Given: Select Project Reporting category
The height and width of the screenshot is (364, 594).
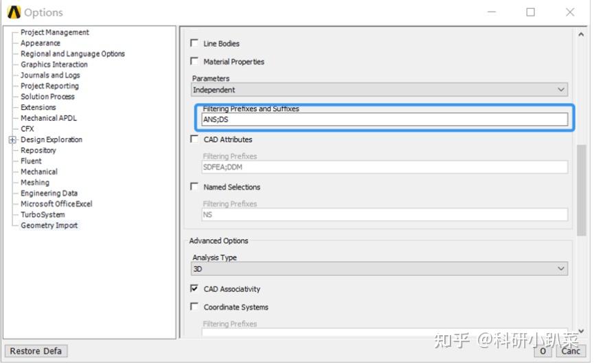Looking at the screenshot, I should (x=49, y=86).
